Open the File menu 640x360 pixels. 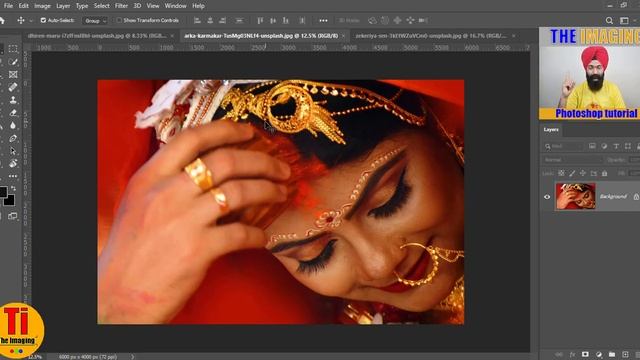point(8,6)
